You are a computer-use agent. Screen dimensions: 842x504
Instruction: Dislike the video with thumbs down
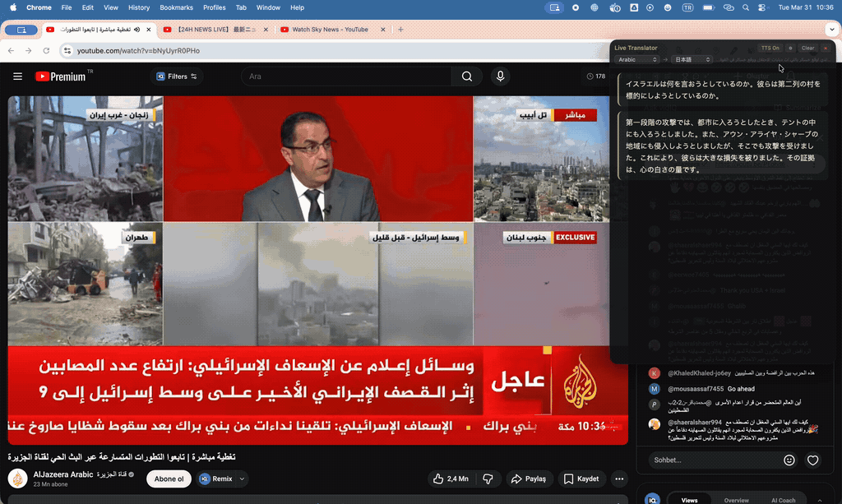(488, 479)
